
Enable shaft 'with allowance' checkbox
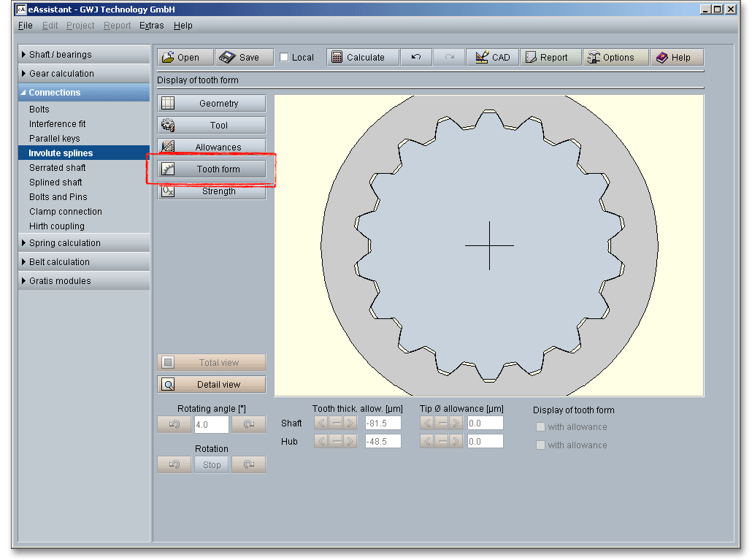click(541, 427)
